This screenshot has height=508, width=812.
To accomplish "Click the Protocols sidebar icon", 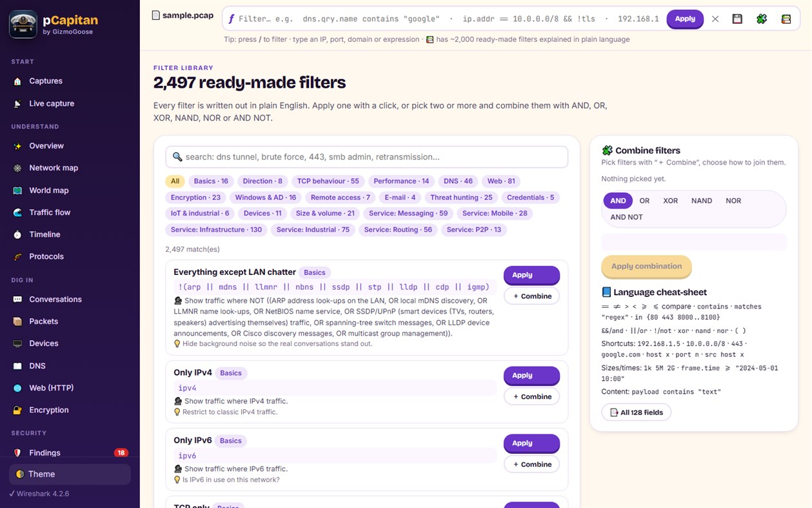I will coord(17,256).
